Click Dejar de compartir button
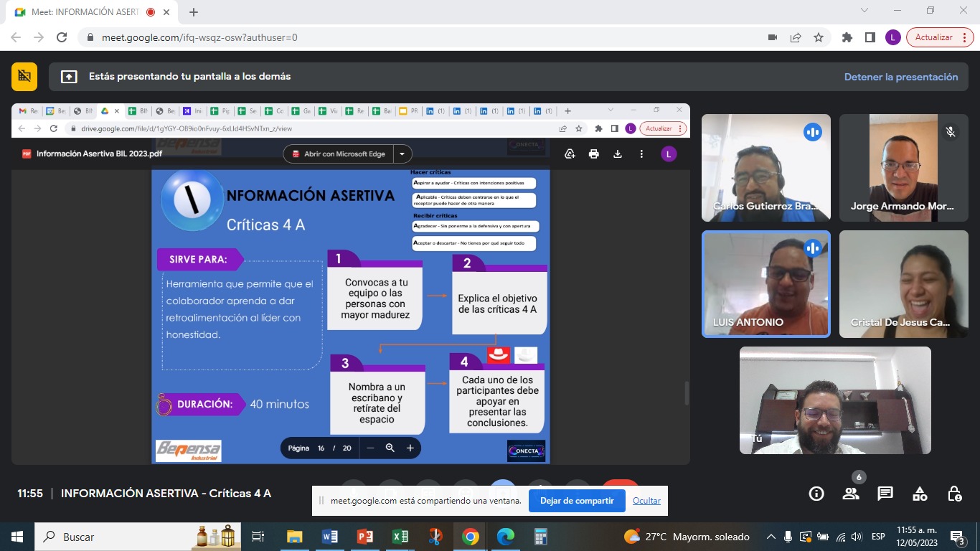 coord(577,501)
